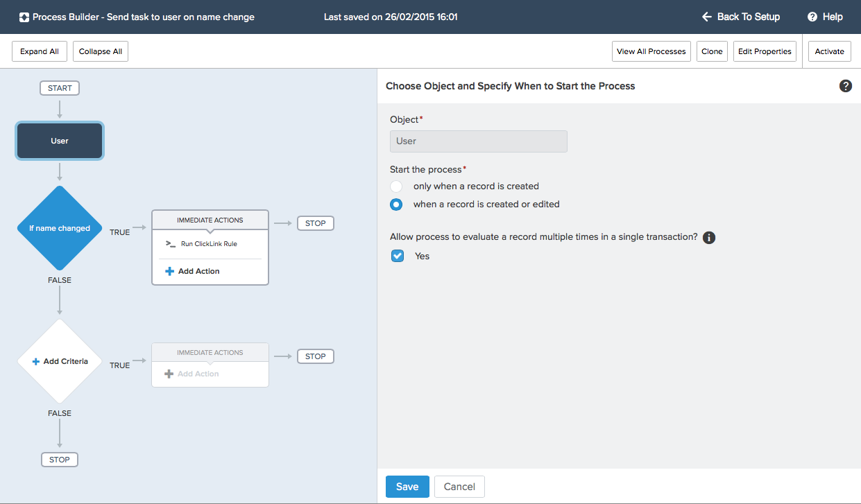Save the process settings
The image size is (861, 504).
(407, 486)
